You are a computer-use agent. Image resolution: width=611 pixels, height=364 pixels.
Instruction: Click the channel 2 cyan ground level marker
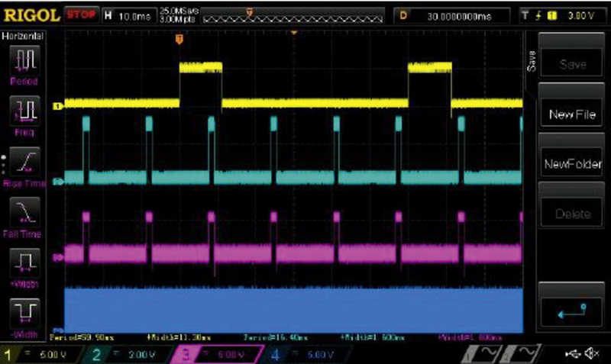point(58,182)
